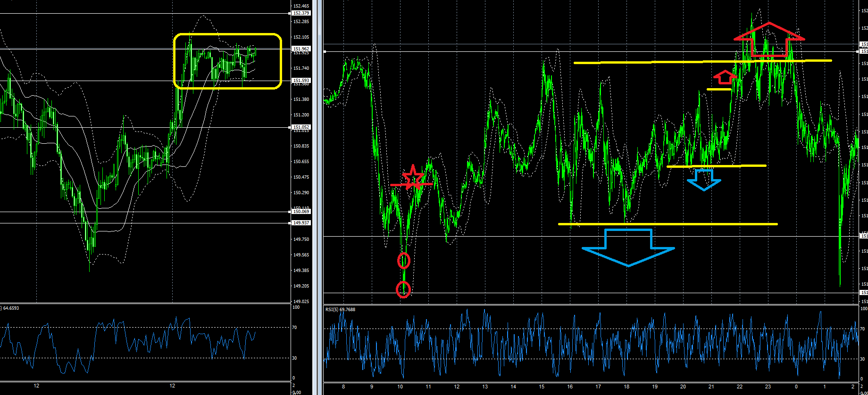The height and width of the screenshot is (395, 868).
Task: Click hour 20 on right chart time axis
Action: tap(683, 387)
